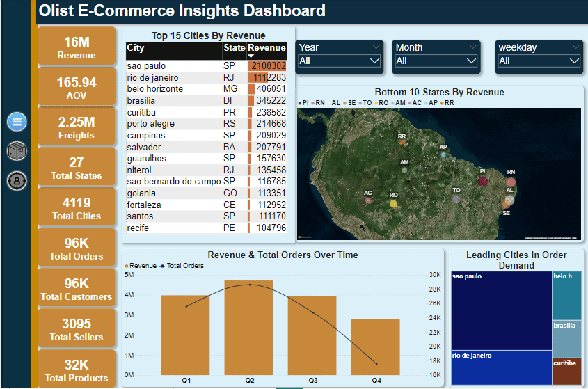Click the RN legend entry
The height and width of the screenshot is (389, 588).
click(x=318, y=103)
